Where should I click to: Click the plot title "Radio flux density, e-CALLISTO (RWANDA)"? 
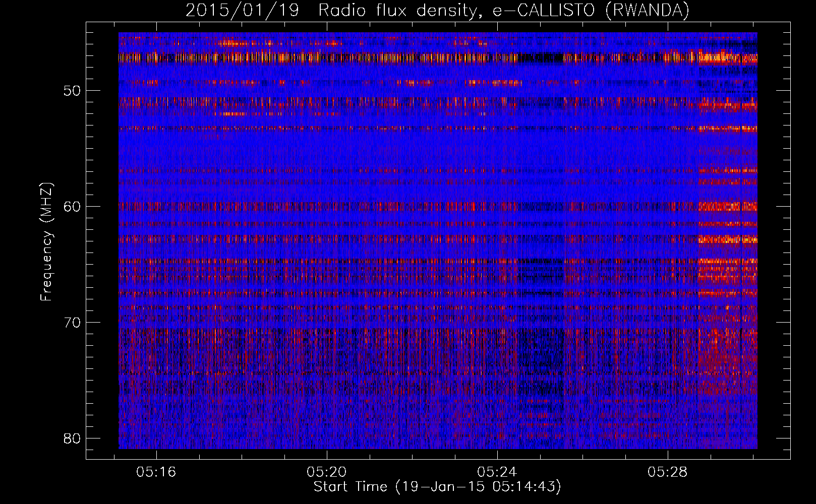click(504, 10)
